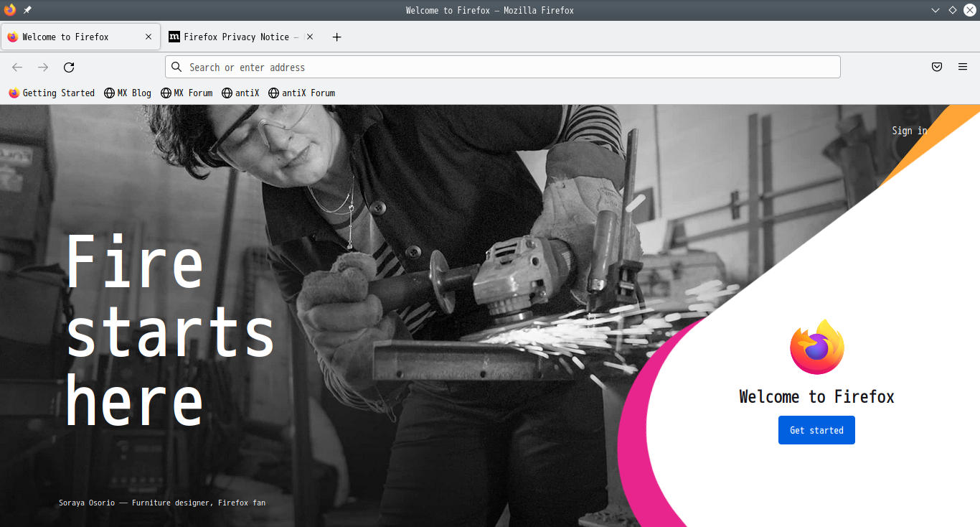Focus the Search or enter address field
Screen dimensions: 980x527
click(x=503, y=67)
